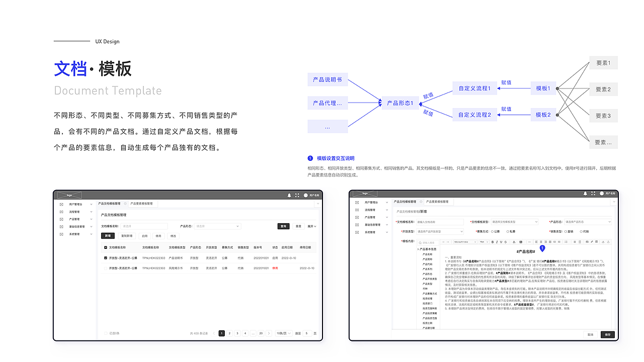Click the 新增 button in the left window

[x=108, y=236]
